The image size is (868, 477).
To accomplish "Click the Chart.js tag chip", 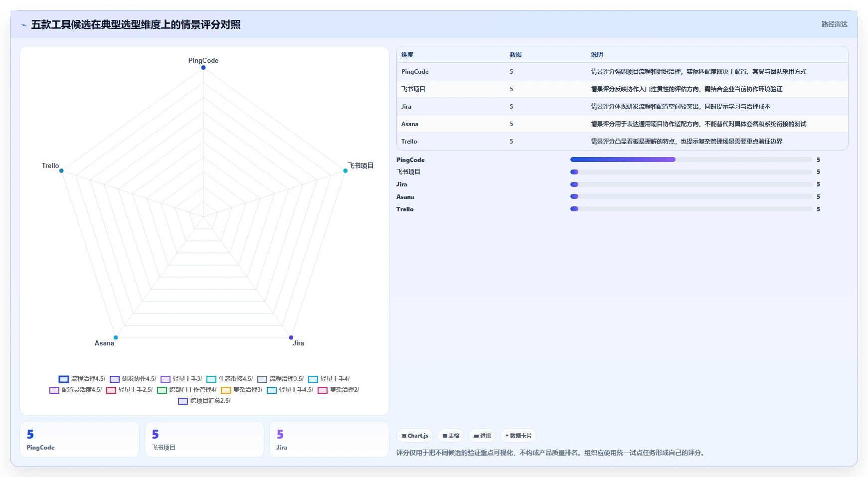I will [x=415, y=436].
